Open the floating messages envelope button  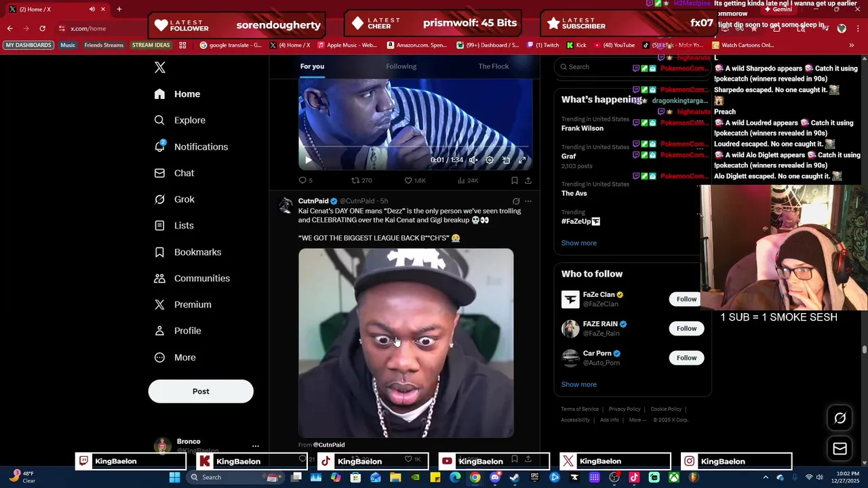(840, 449)
